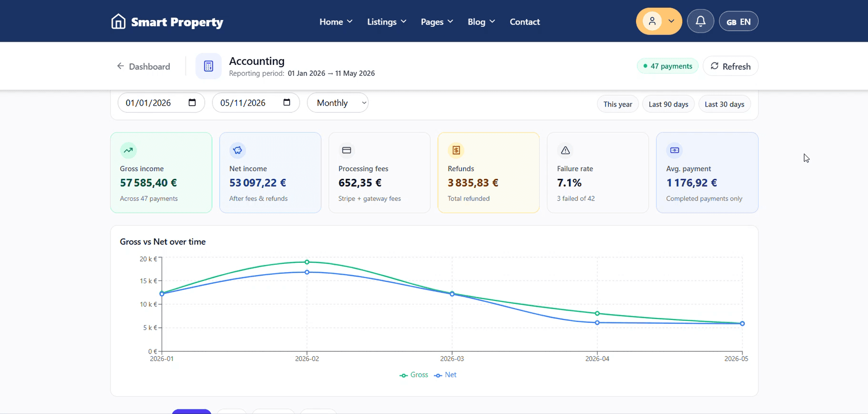Open the GB EN language selector

click(739, 21)
